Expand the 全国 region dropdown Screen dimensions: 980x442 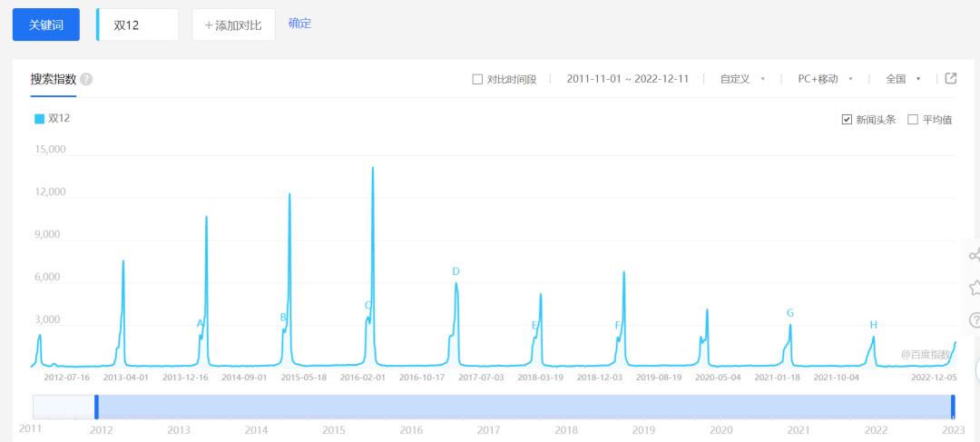tap(903, 79)
